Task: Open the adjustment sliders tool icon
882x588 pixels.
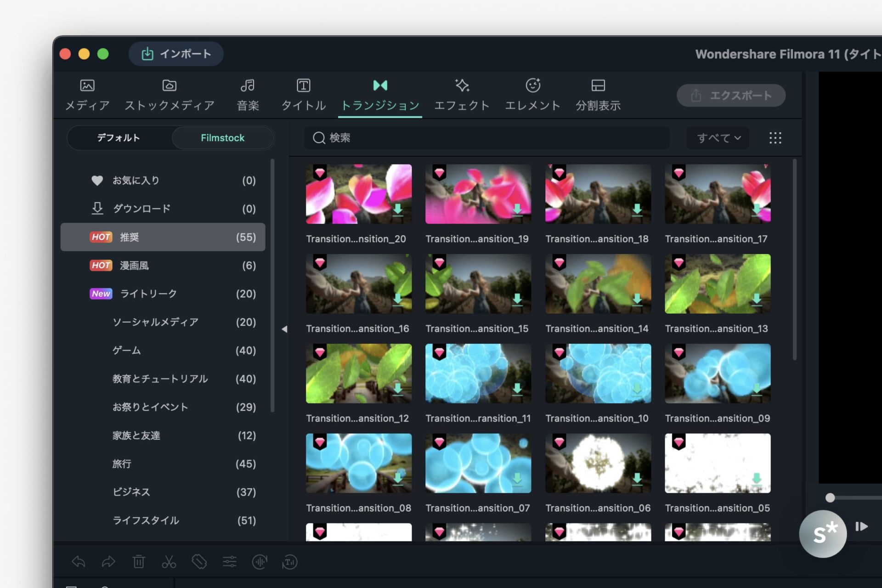Action: coord(230,562)
